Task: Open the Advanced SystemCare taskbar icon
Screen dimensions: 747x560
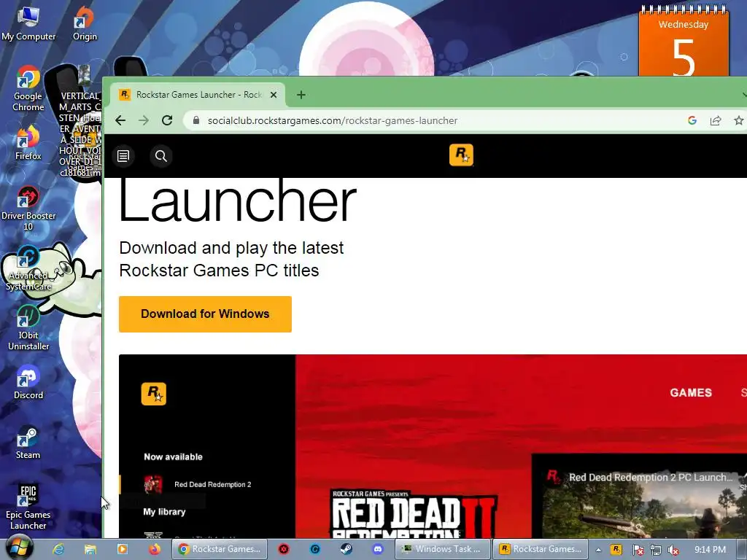Action: click(315, 549)
